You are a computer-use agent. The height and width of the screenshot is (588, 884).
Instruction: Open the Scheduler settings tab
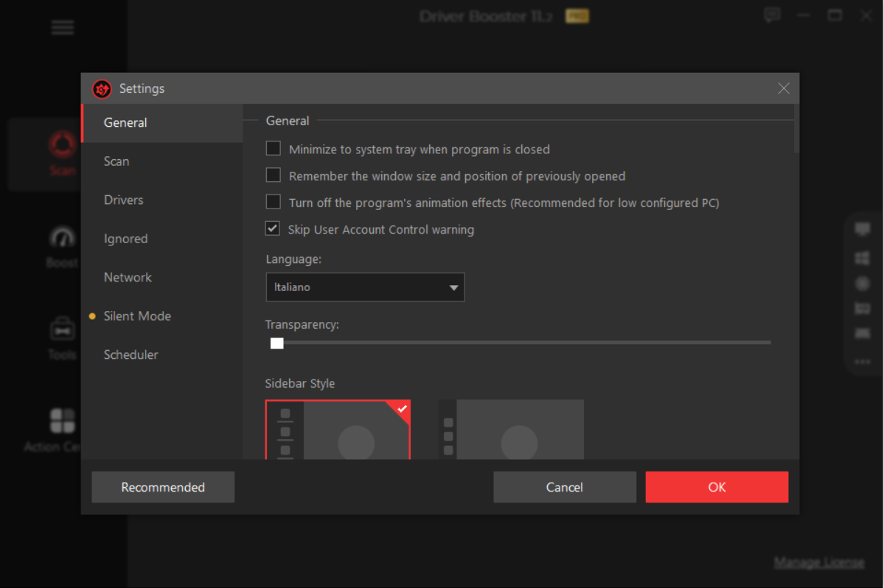[162, 355]
